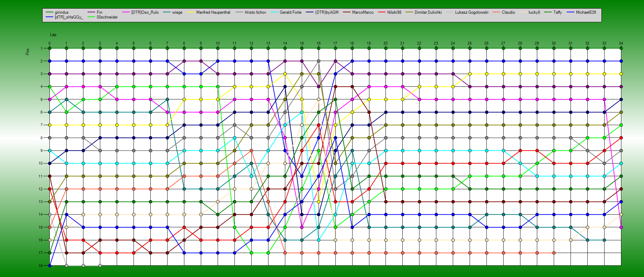Click the blue marker at lap 0, position 18

point(50,266)
